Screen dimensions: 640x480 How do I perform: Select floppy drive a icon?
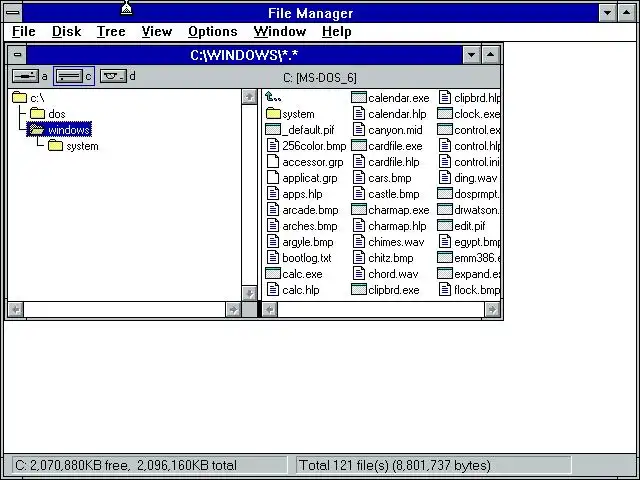(x=25, y=76)
